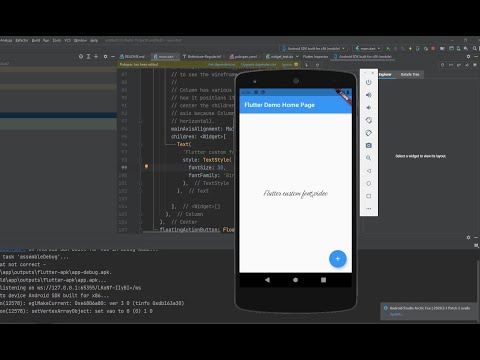Tap the blue plus floating action button

tap(338, 259)
